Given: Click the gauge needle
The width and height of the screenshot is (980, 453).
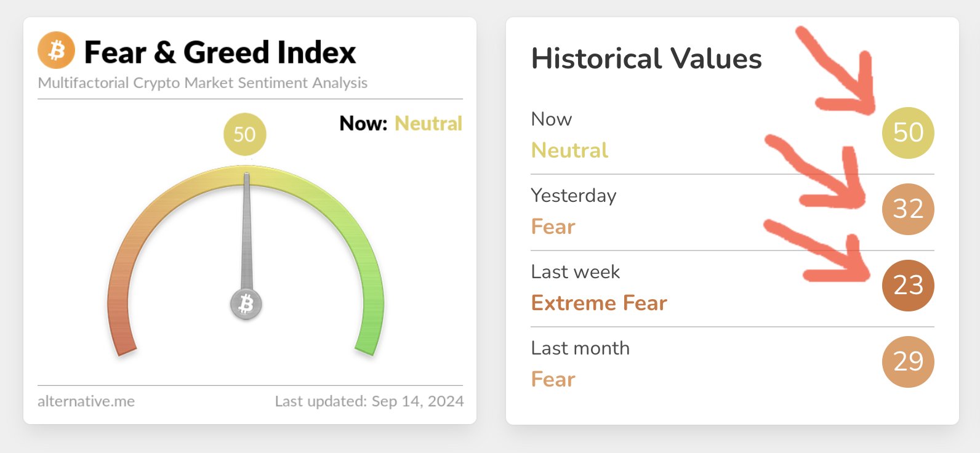Looking at the screenshot, I should (x=247, y=234).
